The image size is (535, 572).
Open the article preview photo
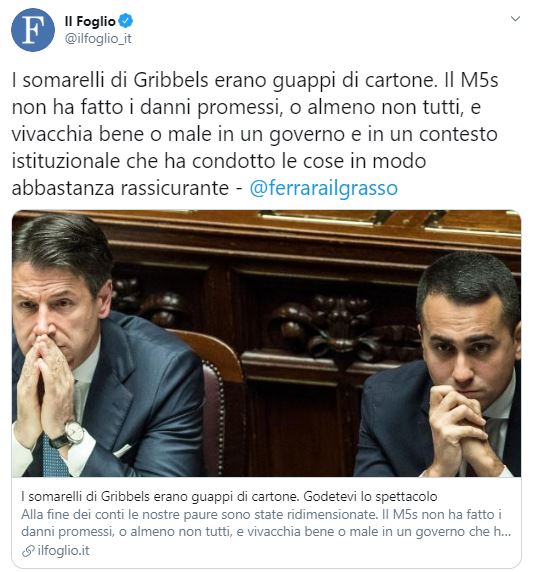(x=267, y=344)
